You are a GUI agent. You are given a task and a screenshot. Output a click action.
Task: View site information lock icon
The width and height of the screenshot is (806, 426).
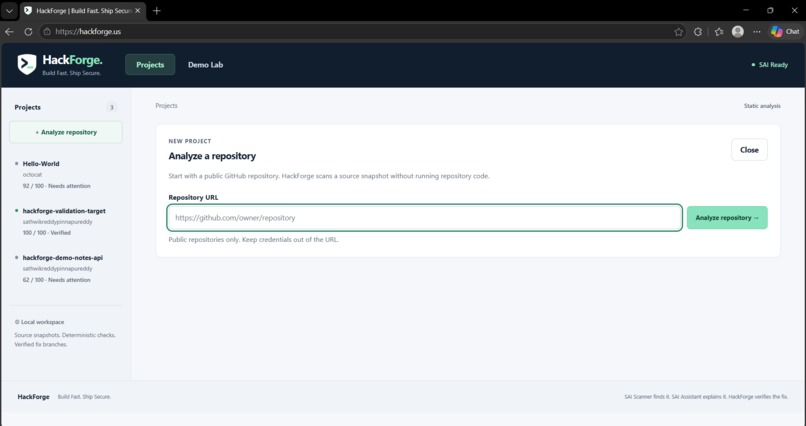tap(47, 31)
